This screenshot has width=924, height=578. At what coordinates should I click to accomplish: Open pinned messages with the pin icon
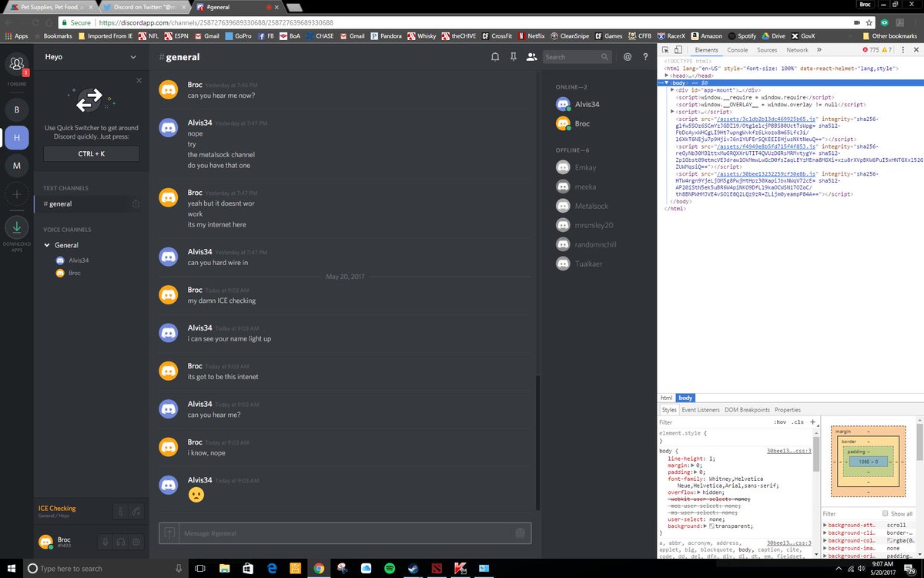[514, 57]
